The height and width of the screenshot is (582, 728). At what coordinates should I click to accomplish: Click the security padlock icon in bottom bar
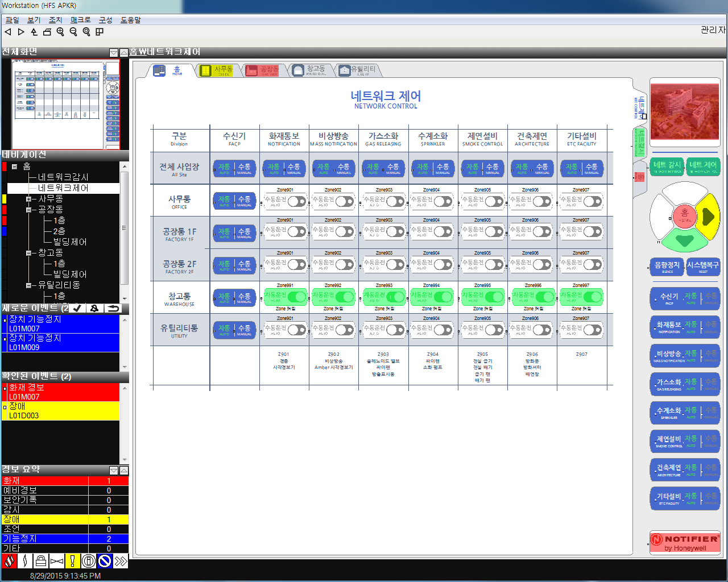point(40,562)
